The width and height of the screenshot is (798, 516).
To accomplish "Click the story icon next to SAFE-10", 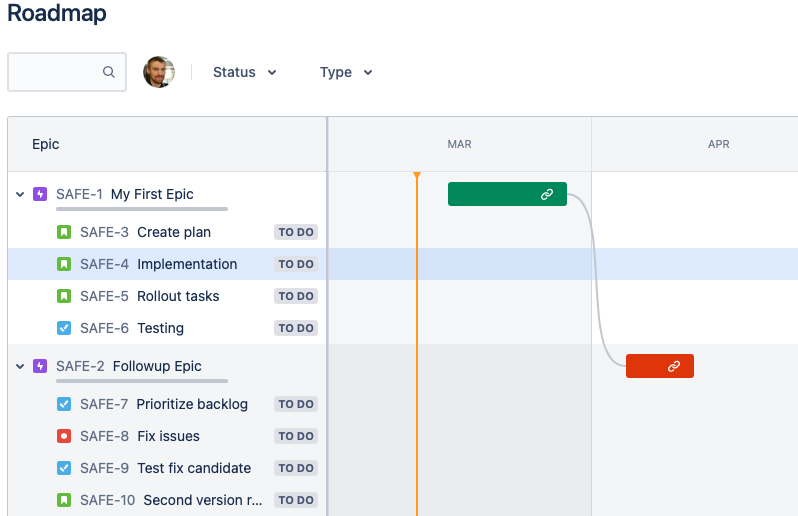I will pyautogui.click(x=64, y=500).
